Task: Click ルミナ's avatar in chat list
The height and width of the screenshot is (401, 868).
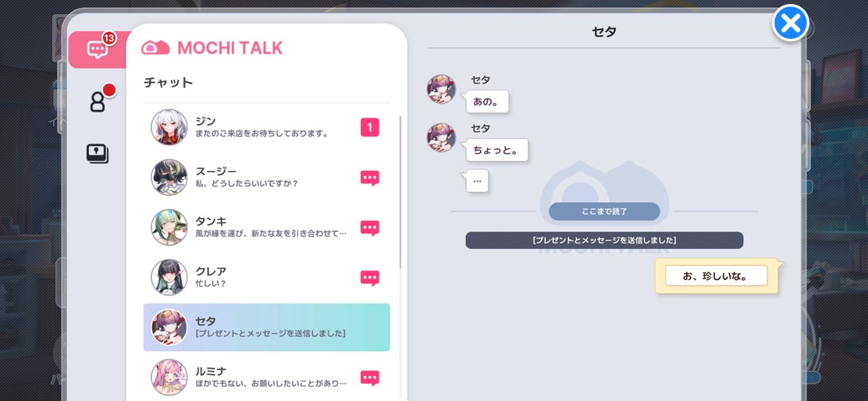Action: click(x=169, y=378)
